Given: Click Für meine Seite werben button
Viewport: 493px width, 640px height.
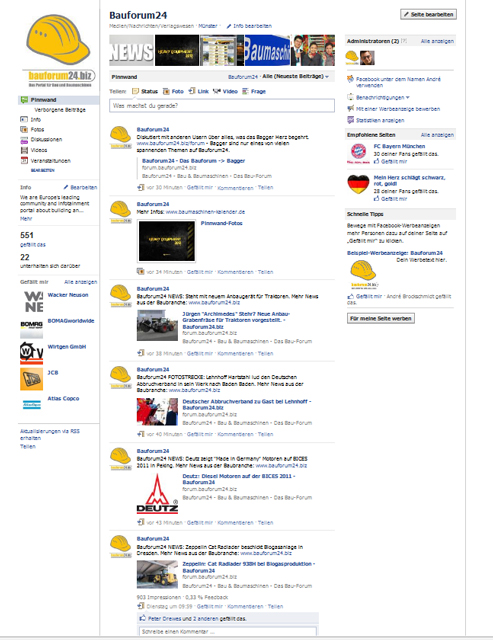Looking at the screenshot, I should 381,318.
